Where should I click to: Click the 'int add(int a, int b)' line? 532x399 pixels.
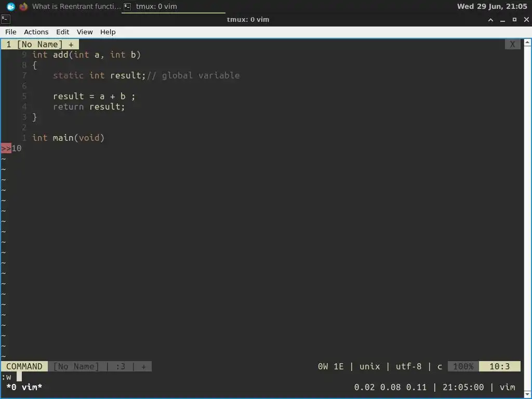pyautogui.click(x=86, y=55)
